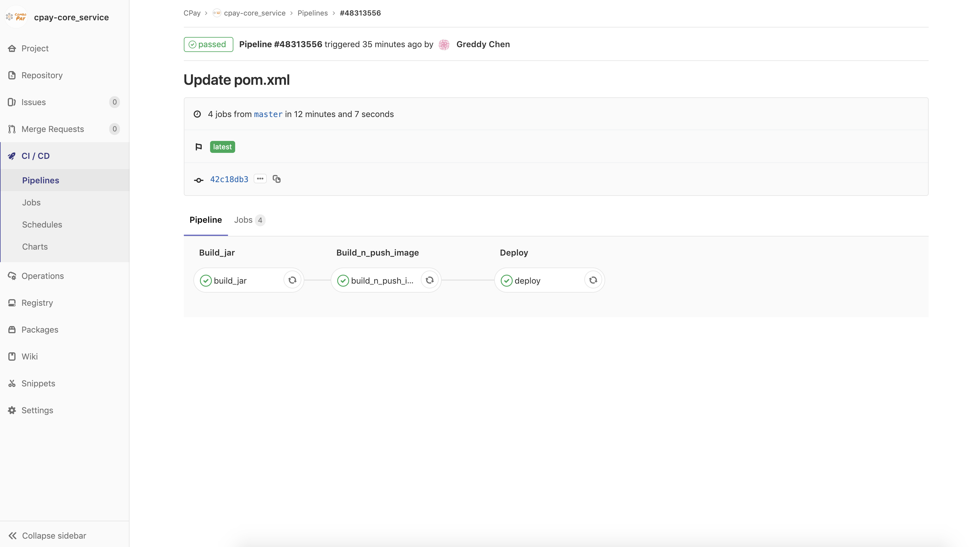Open Schedules under CI / CD
Screen dimensions: 980x547
(x=42, y=225)
